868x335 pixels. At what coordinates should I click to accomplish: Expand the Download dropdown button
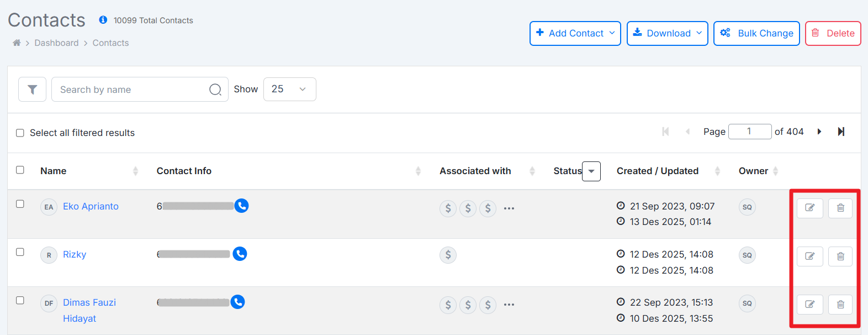pos(667,33)
